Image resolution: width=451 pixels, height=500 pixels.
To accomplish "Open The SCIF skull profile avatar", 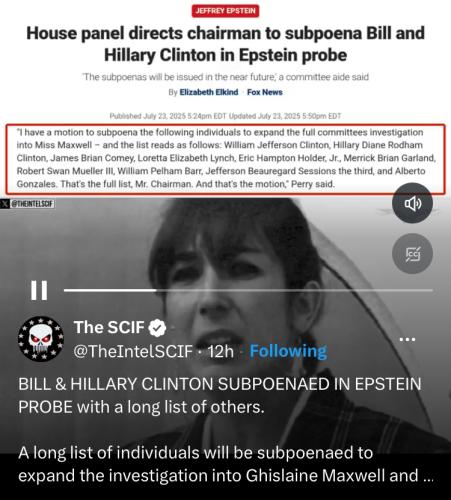I will tap(41, 339).
